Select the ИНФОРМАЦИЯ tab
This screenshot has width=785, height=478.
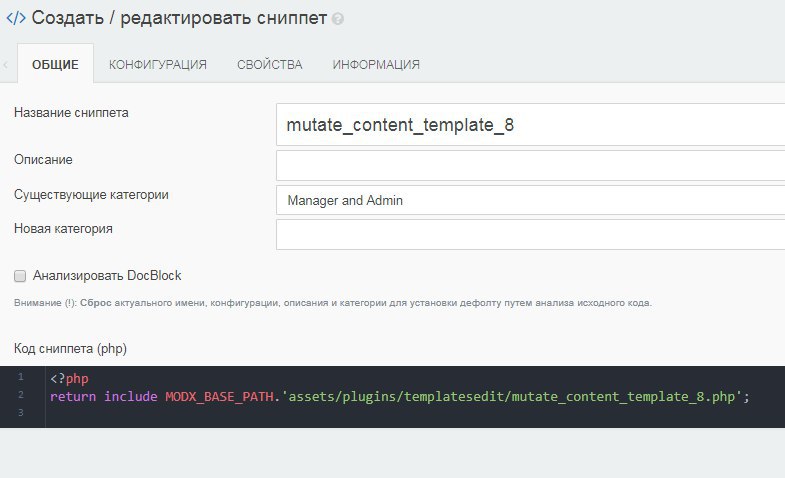(376, 65)
